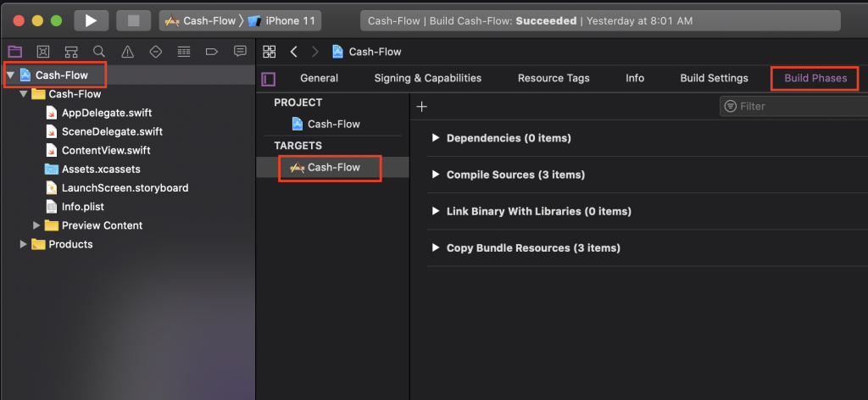Open the Build Settings tab

714,79
